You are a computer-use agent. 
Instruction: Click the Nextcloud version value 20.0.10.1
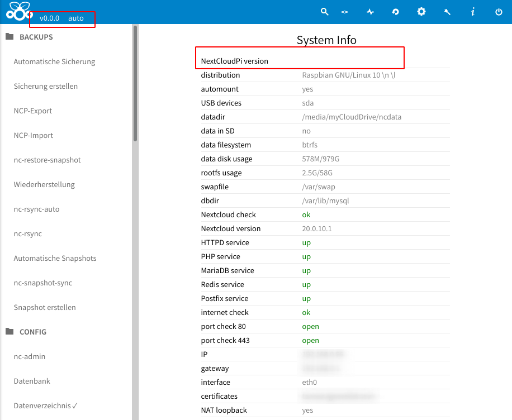[x=317, y=228]
